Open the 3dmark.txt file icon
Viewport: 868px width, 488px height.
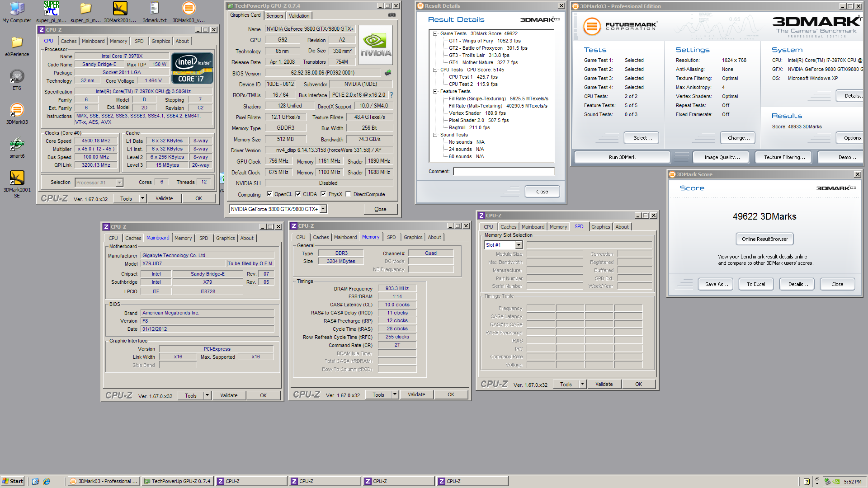(x=154, y=12)
